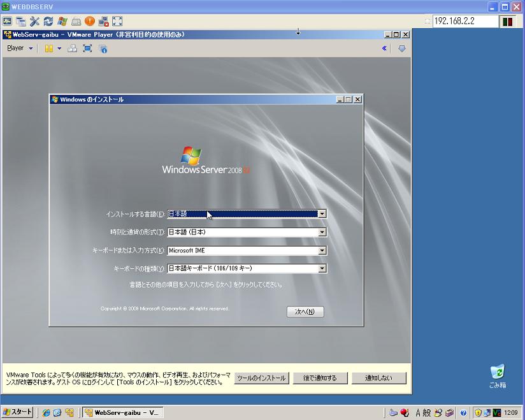This screenshot has width=525, height=420.
Task: Click the orange exclamation mark icon
Action: 90,22
